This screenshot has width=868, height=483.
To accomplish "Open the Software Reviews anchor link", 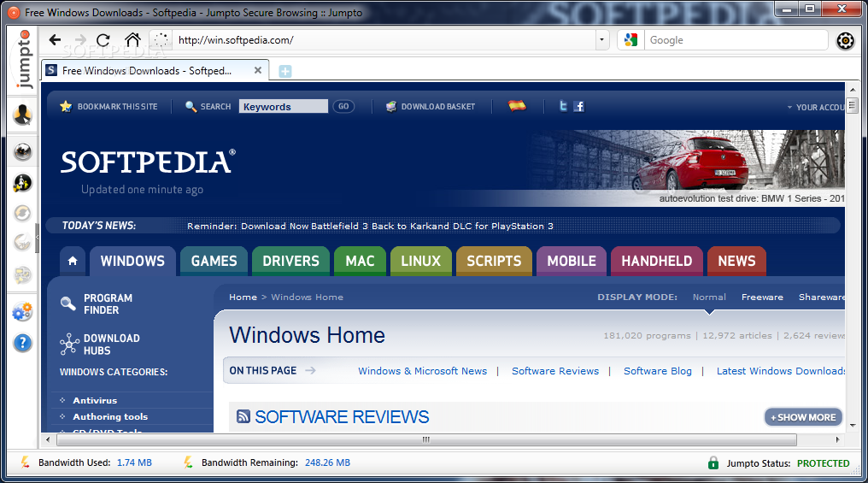I will click(x=555, y=371).
